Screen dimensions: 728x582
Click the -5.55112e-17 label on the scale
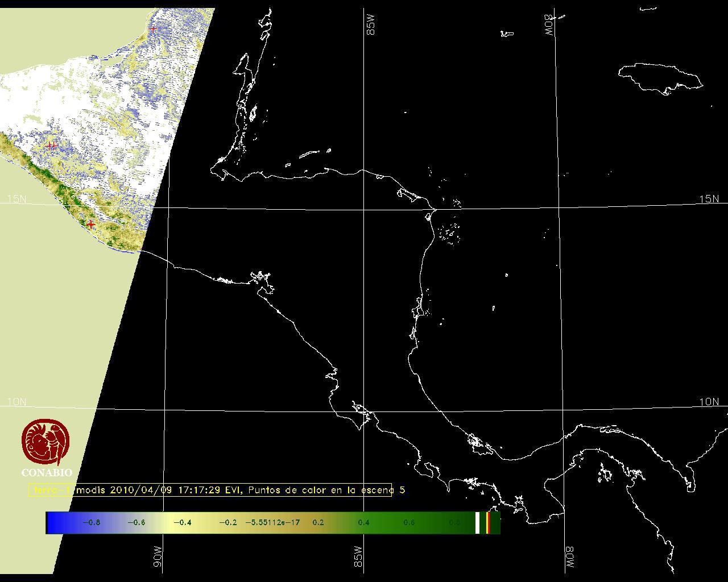pos(272,522)
